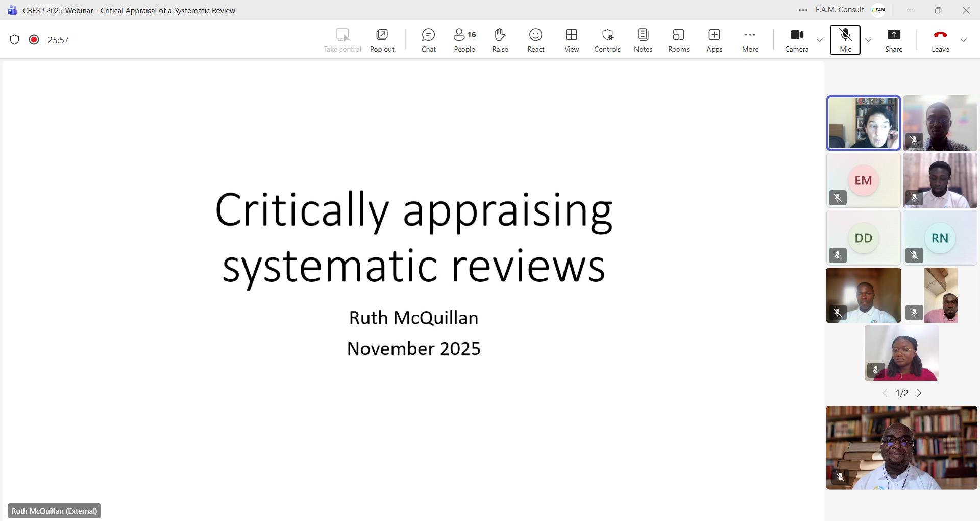Expand the Leave options arrow
This screenshot has height=521, width=980.
(x=964, y=40)
